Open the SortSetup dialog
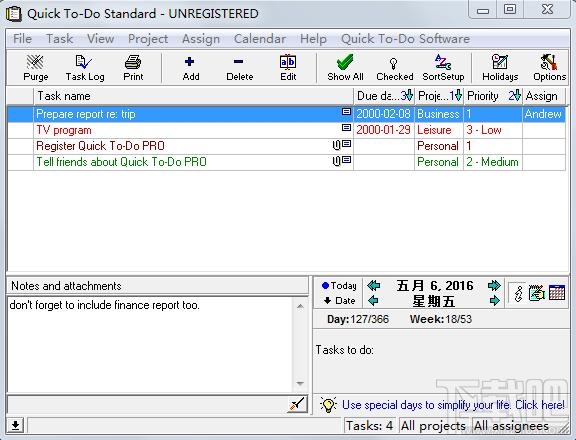Image resolution: width=576 pixels, height=440 pixels. click(443, 68)
